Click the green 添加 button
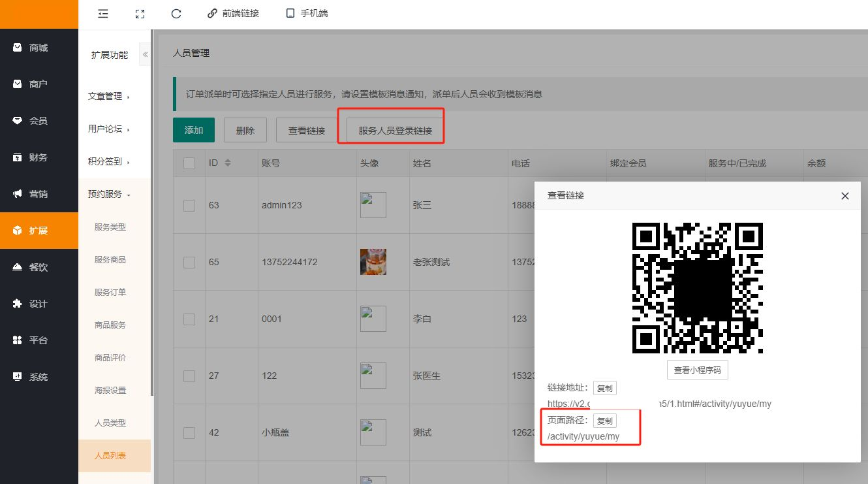The width and height of the screenshot is (868, 484). click(x=194, y=130)
